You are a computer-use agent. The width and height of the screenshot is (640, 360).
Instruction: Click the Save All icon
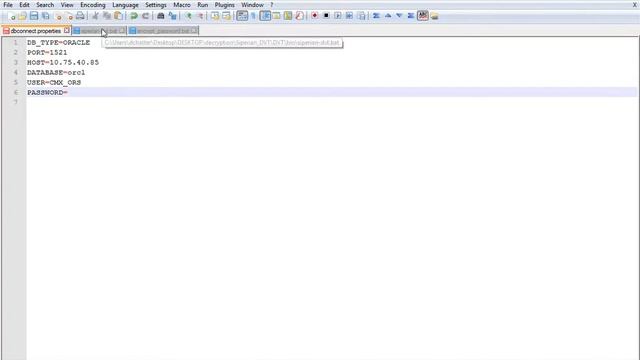(46, 16)
